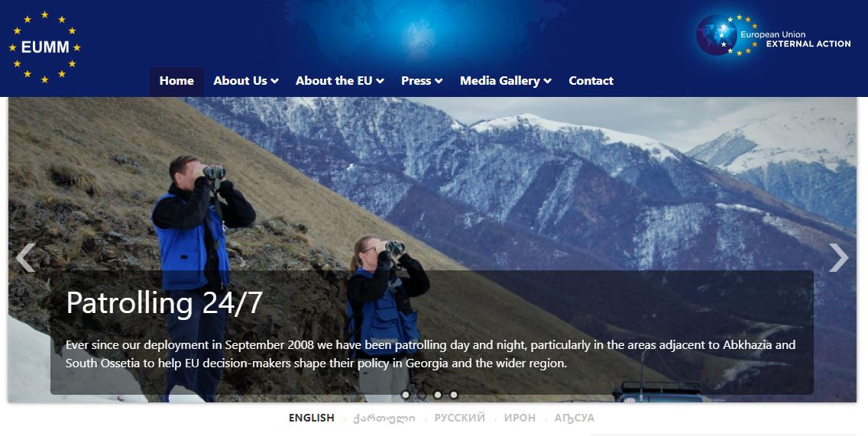Open the Press dropdown menu
Viewport: 868px width, 436px height.
(421, 81)
